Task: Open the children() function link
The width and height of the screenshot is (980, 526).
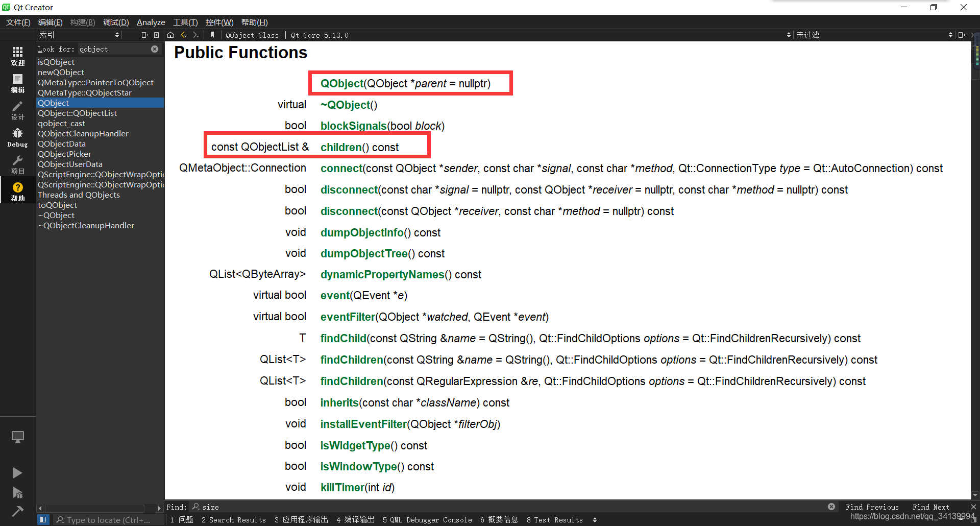Action: point(341,148)
